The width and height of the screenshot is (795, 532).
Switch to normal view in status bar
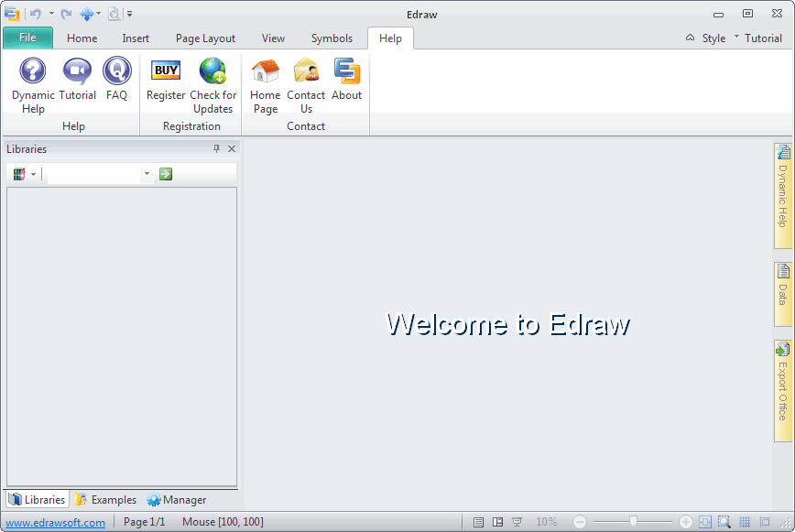click(x=478, y=522)
